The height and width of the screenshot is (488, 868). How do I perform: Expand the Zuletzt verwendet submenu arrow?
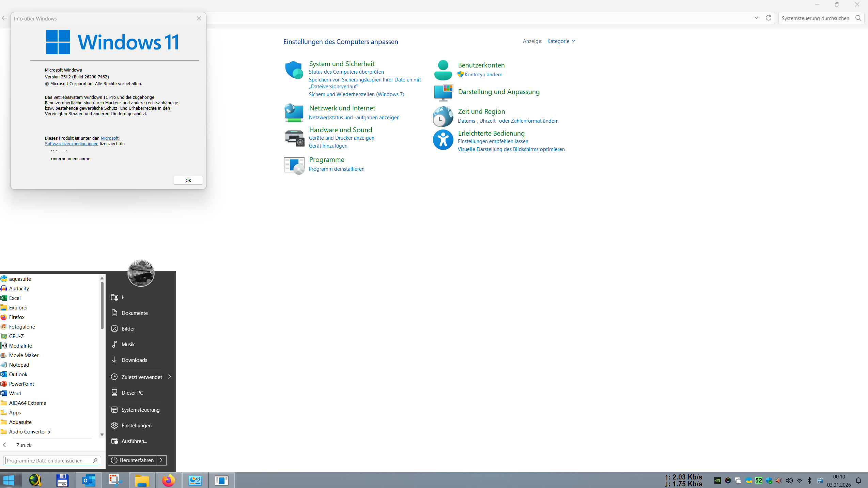[x=169, y=377]
